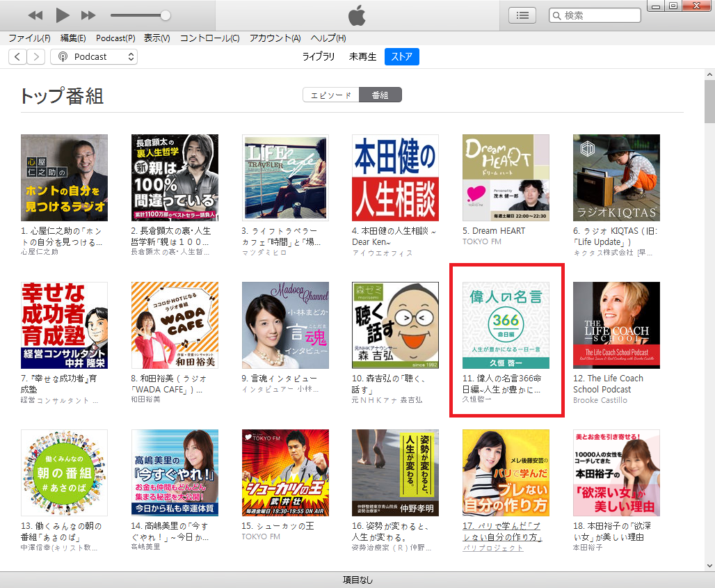
Task: Click TOKYO FM author under Dream HEART
Action: [x=482, y=241]
